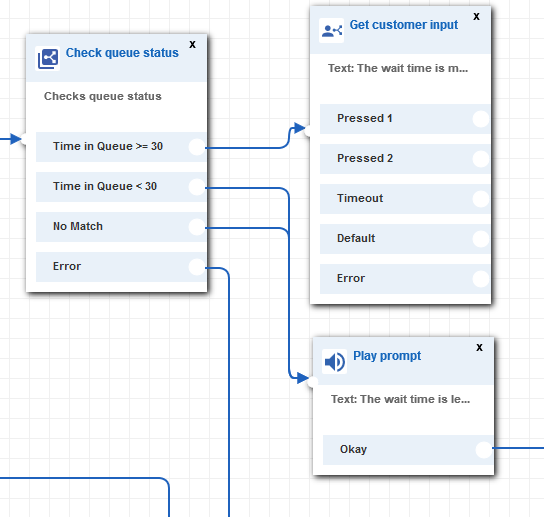Click the Time in Queue >= 30 connector
This screenshot has width=544, height=517.
(x=197, y=147)
